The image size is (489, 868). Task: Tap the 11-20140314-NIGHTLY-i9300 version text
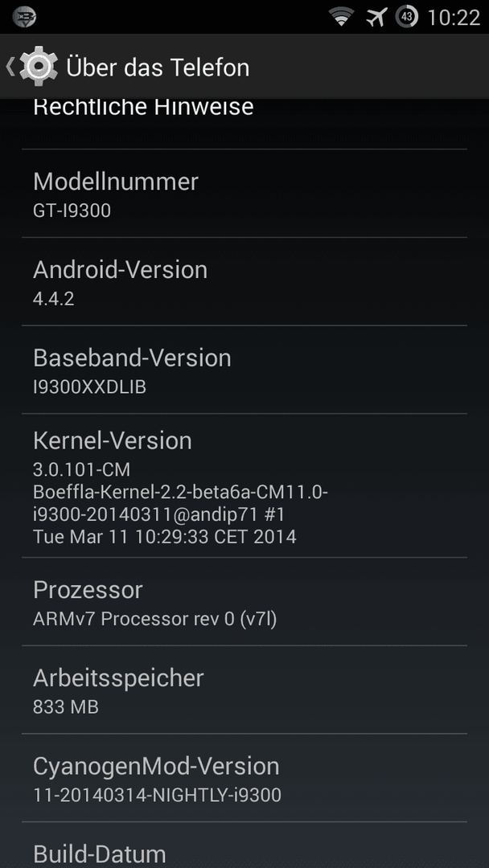point(158,795)
